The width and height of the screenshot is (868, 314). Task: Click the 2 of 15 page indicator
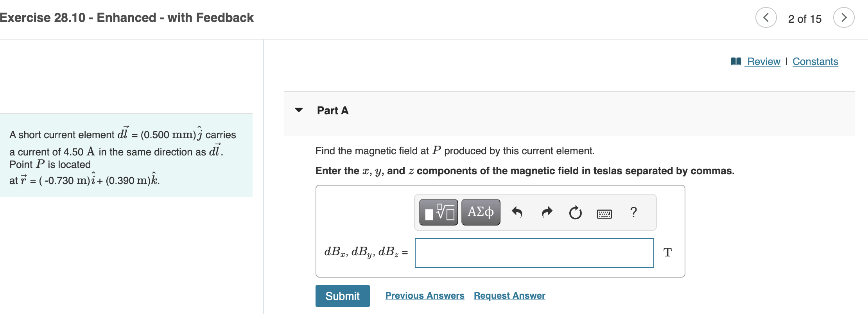point(805,19)
